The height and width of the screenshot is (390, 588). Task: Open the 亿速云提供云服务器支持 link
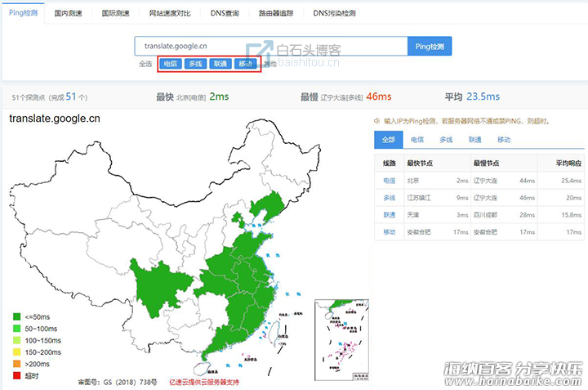(204, 382)
